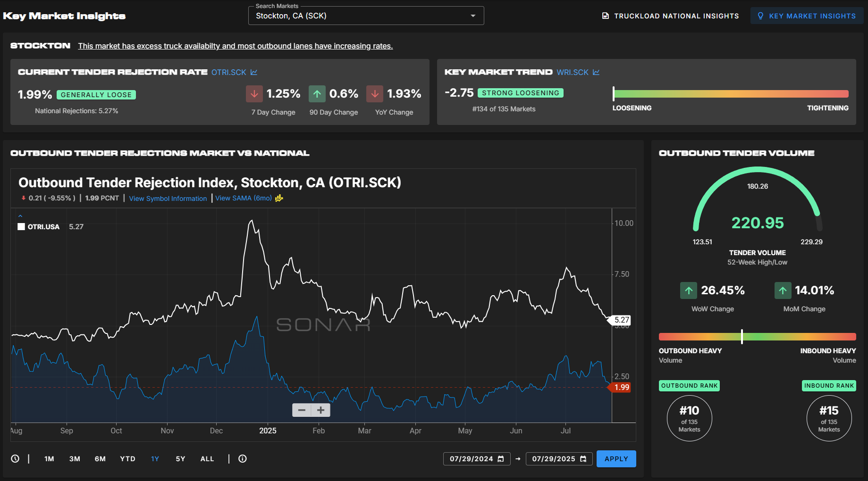Image resolution: width=868 pixels, height=481 pixels.
Task: Click the WoW Change up arrow icon
Action: (689, 290)
